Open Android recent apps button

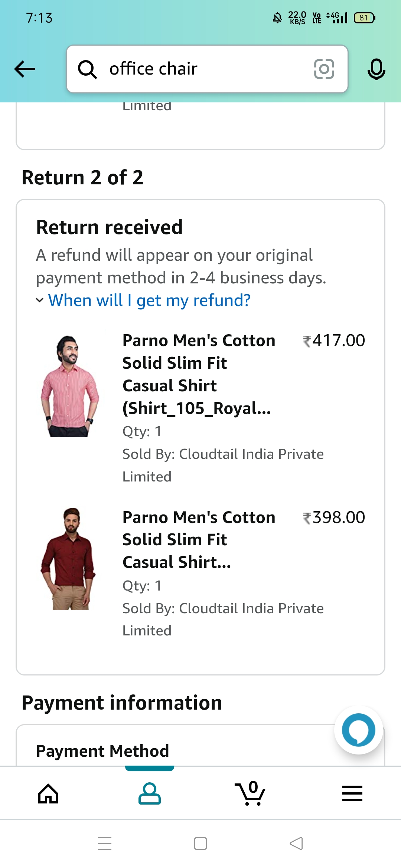tap(105, 843)
